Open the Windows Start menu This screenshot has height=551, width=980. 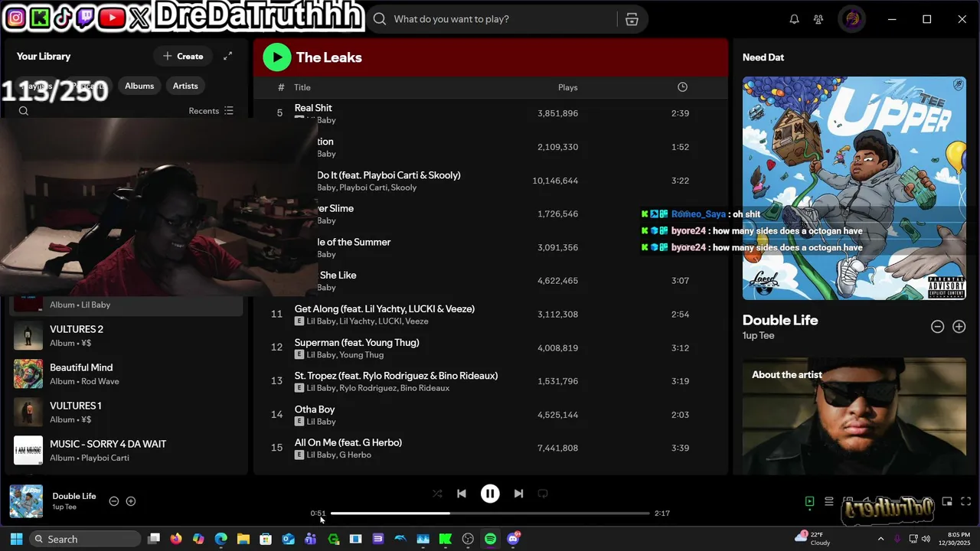click(16, 539)
